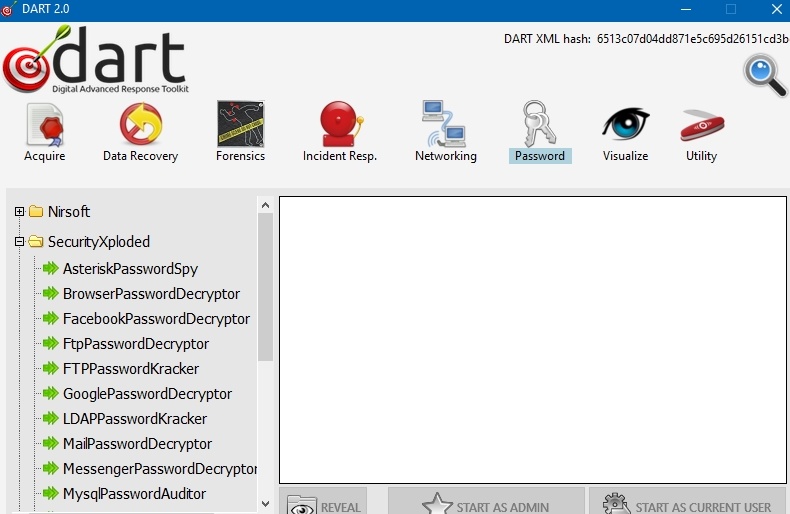Open the Acquire category icon

[45, 125]
